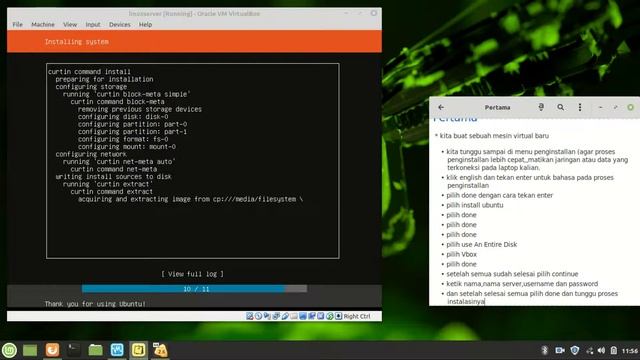Click the keyboard capture indicator icon
This screenshot has height=360, width=640.
click(x=339, y=316)
